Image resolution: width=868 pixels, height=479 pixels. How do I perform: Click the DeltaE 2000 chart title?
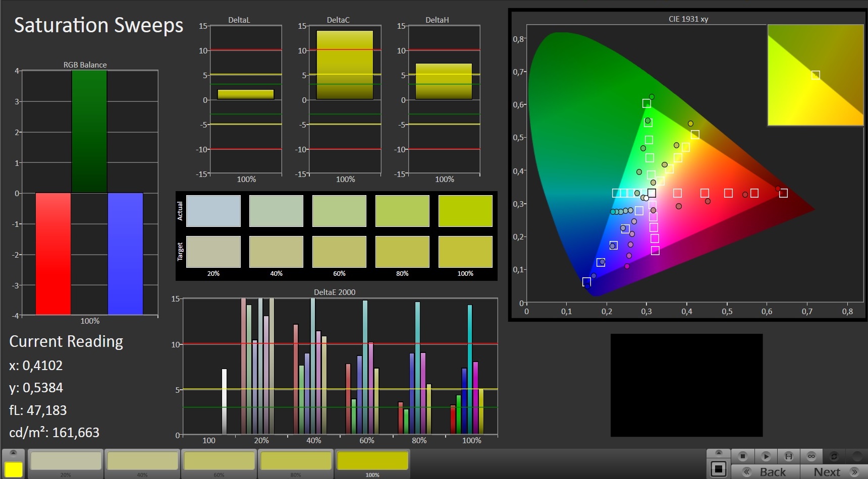[x=335, y=292]
